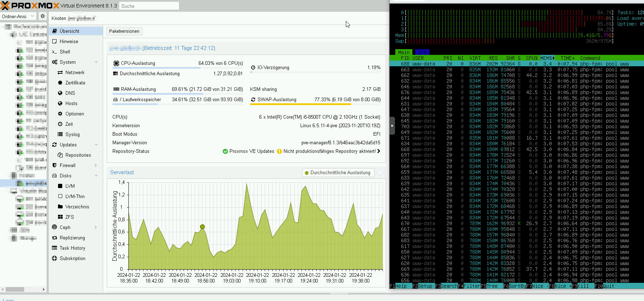
Task: Click the Hosts globe icon
Action: (x=60, y=103)
